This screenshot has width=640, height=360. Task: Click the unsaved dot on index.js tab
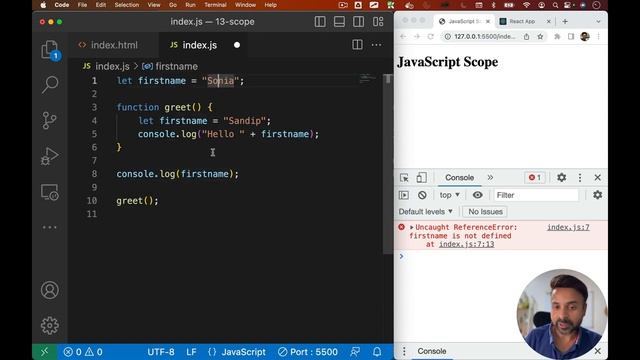[x=237, y=45]
